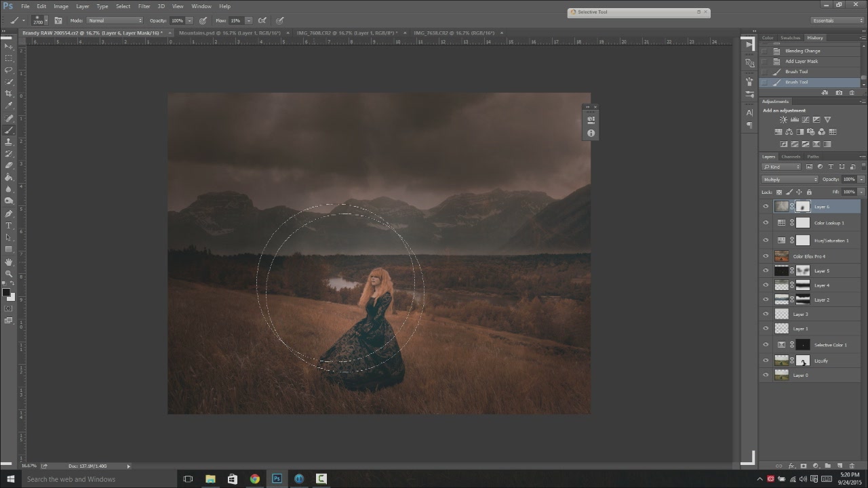This screenshot has height=488, width=868.
Task: Open brush Opacity slider dropdown
Action: (x=189, y=20)
